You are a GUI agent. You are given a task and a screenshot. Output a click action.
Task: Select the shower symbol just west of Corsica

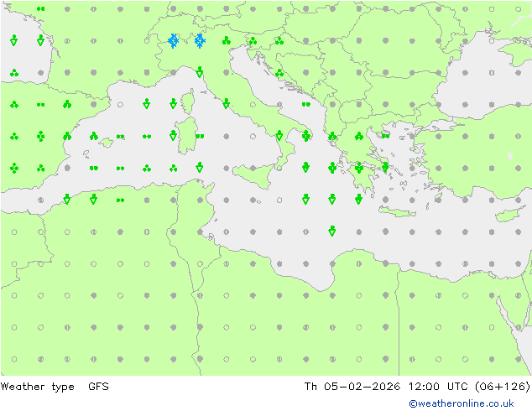[x=174, y=103]
